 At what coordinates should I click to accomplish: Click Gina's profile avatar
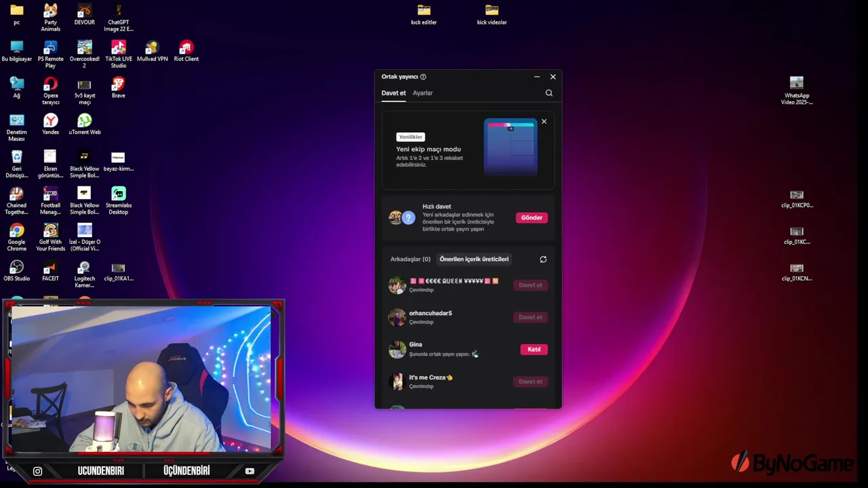tap(397, 349)
